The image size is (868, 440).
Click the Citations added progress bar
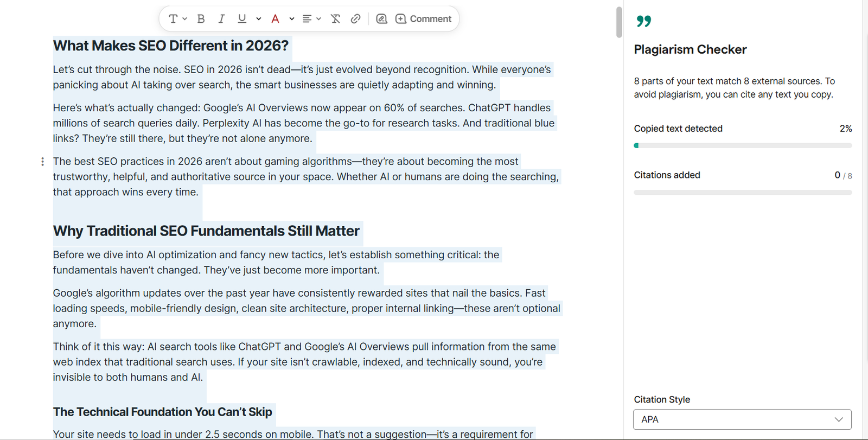(x=742, y=192)
